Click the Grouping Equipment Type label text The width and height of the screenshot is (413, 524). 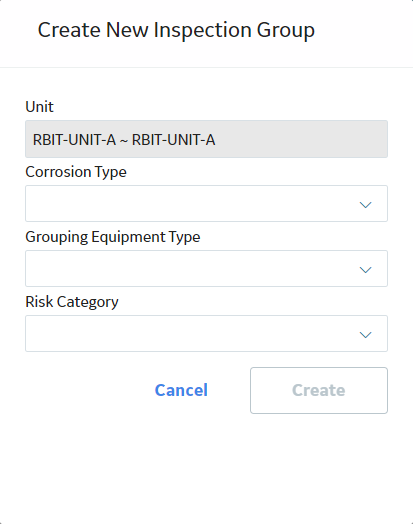pos(113,237)
